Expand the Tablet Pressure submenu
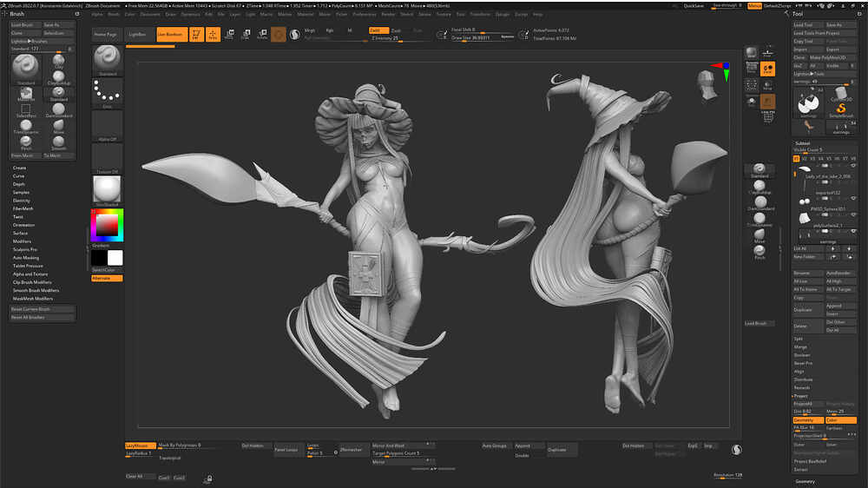Image resolution: width=868 pixels, height=488 pixels. pyautogui.click(x=28, y=266)
